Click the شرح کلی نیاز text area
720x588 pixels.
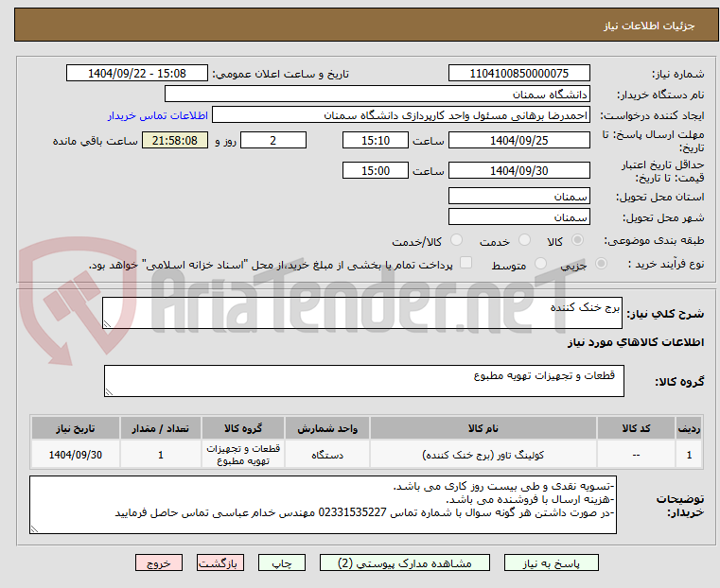(361, 313)
